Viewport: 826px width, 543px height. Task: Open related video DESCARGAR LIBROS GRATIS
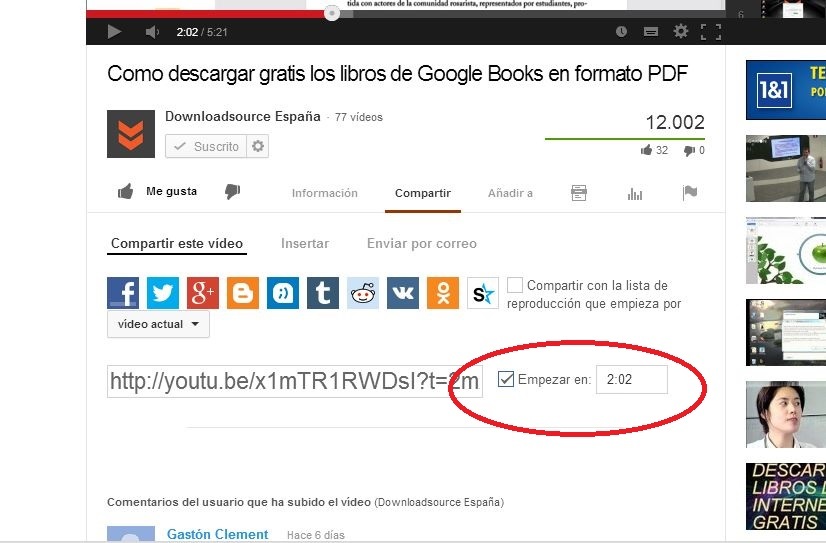786,496
